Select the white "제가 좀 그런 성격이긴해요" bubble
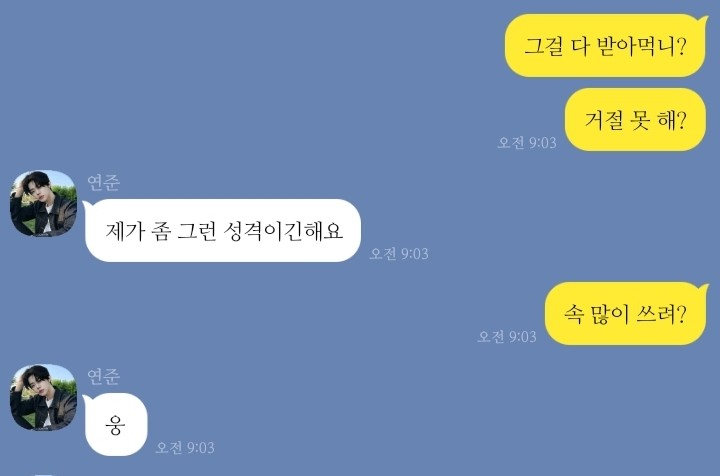Image resolution: width=720 pixels, height=476 pixels. coord(223,230)
